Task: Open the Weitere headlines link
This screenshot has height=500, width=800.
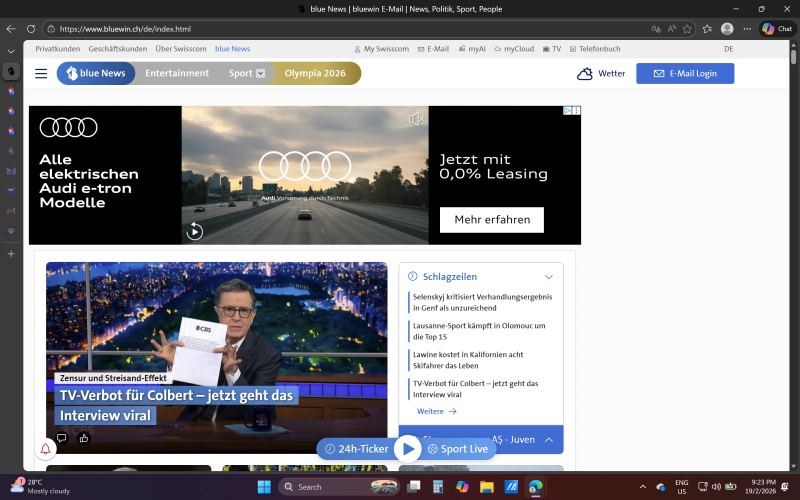Action: point(436,411)
